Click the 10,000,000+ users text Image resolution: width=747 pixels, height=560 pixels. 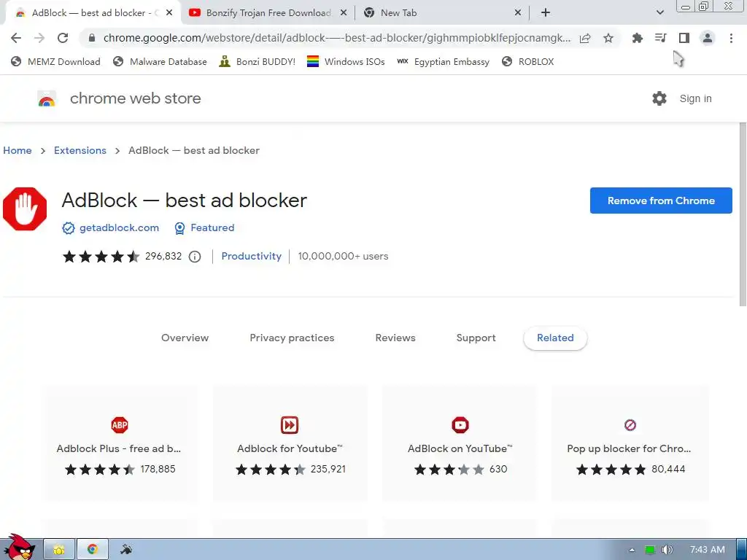click(x=343, y=256)
